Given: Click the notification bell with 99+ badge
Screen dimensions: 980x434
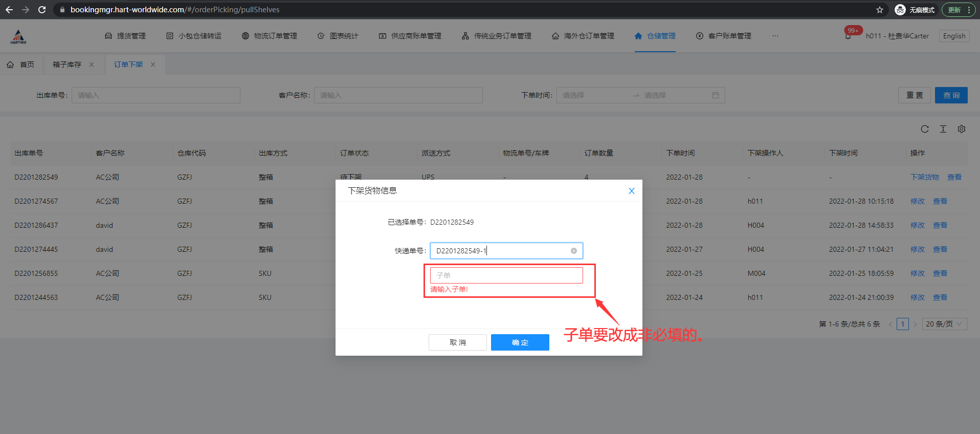Looking at the screenshot, I should point(849,35).
